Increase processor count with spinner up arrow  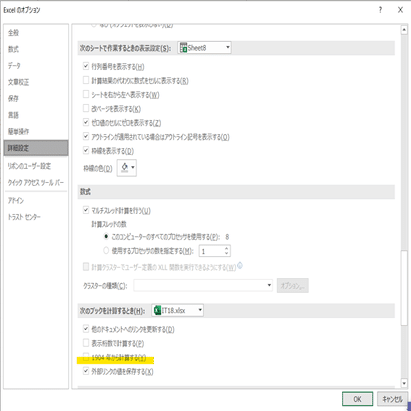tap(227, 248)
